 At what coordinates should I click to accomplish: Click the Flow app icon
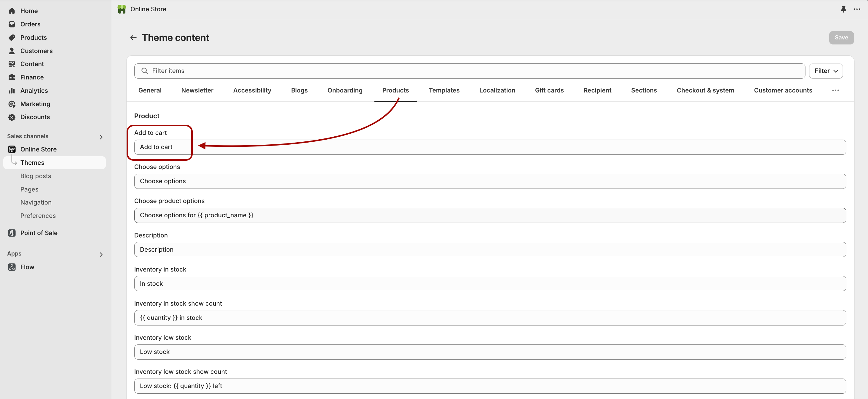pyautogui.click(x=12, y=267)
